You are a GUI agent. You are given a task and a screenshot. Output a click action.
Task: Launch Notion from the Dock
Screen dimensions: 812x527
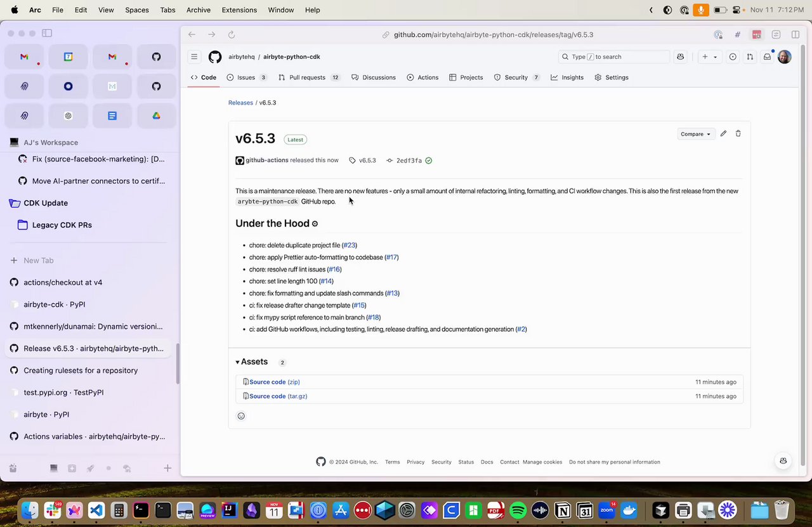point(563,510)
